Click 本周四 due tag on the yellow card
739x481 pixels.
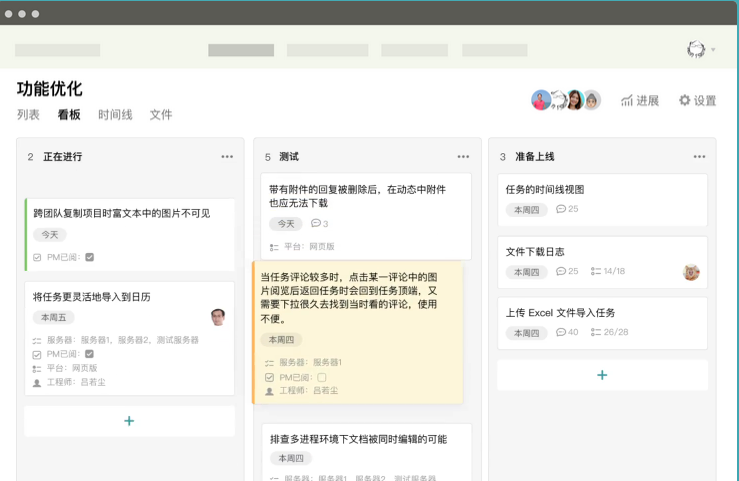(x=281, y=340)
